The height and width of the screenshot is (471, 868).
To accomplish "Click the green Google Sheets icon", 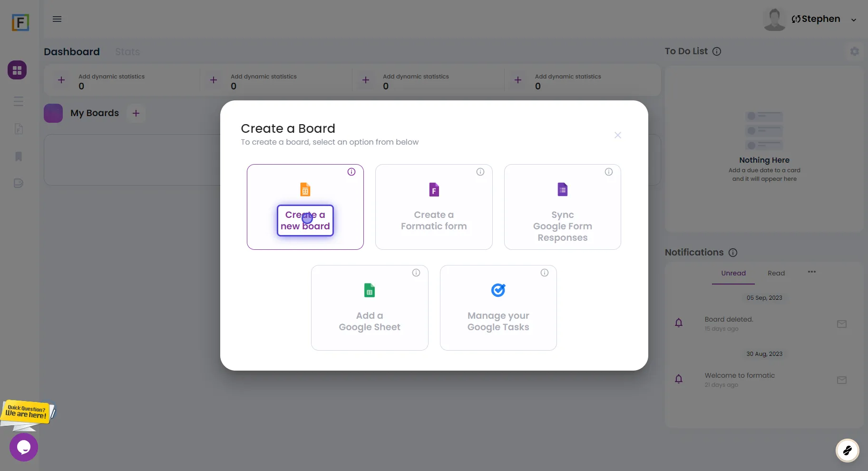I will pos(370,290).
